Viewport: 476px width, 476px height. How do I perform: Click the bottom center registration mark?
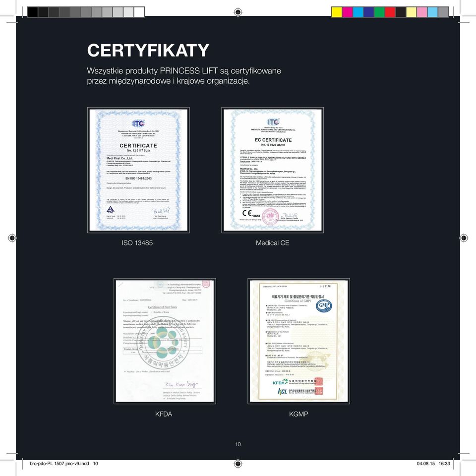238,464
